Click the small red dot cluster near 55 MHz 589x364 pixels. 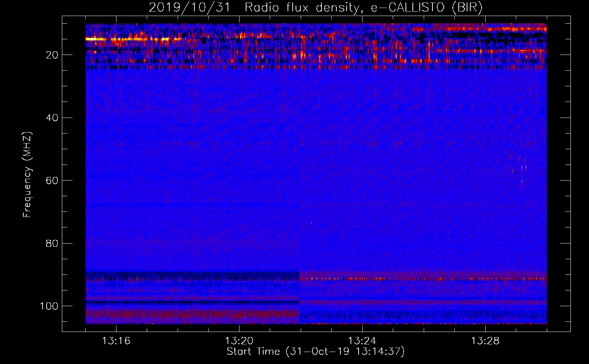(x=518, y=167)
